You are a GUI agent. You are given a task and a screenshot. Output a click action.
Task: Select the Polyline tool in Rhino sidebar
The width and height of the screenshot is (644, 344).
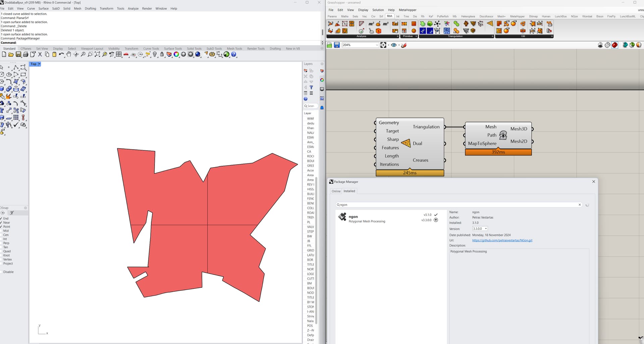[16, 67]
